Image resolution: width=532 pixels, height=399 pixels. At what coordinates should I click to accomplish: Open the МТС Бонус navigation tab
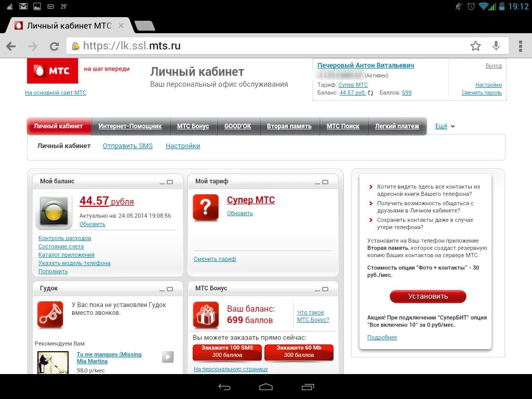pyautogui.click(x=193, y=126)
